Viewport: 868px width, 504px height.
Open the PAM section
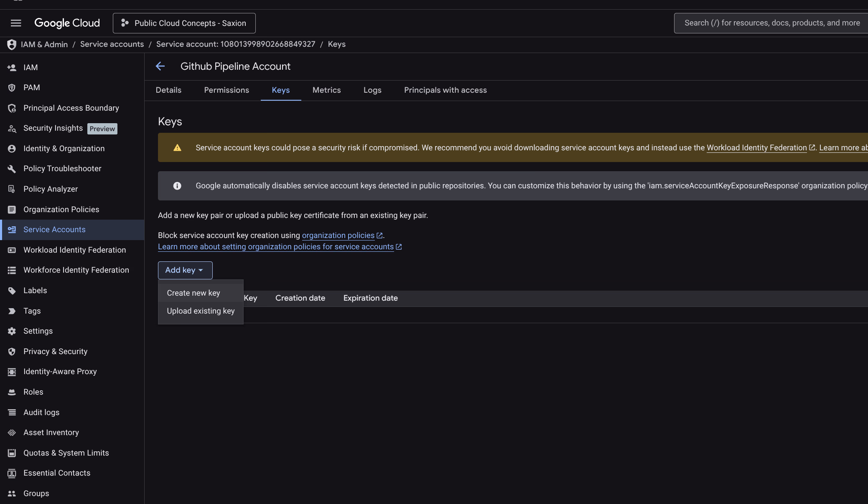point(31,87)
